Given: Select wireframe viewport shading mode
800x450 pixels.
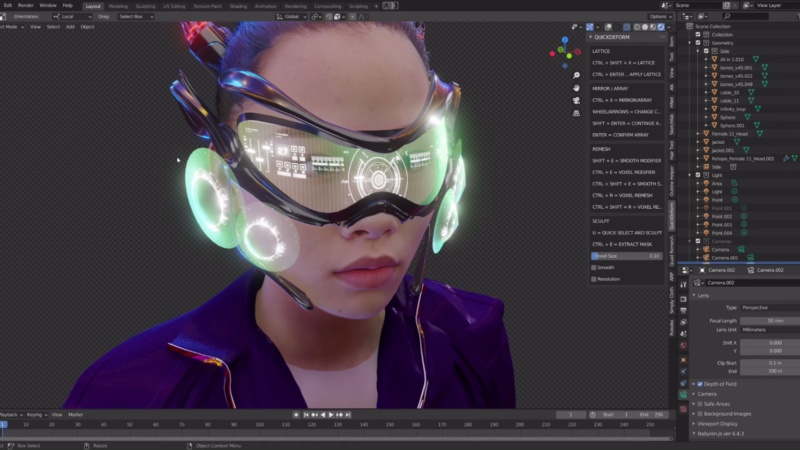Looking at the screenshot, I should [x=637, y=27].
